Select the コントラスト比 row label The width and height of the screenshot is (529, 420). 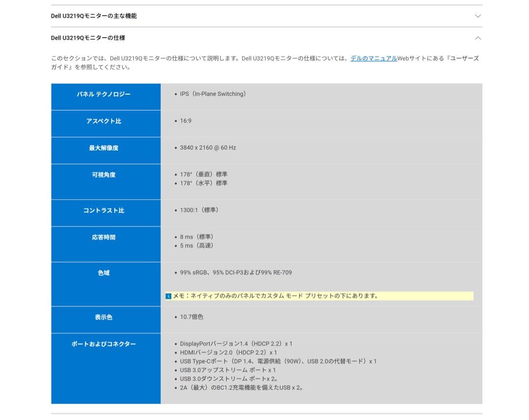105,210
